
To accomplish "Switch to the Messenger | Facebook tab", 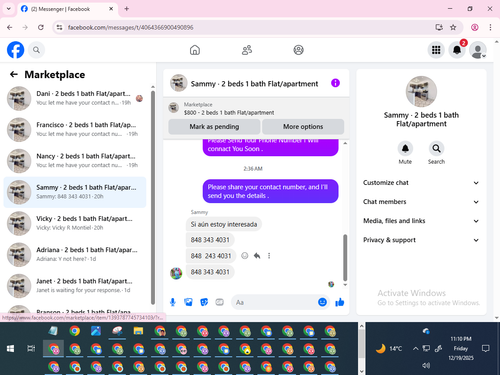I will coord(67,9).
